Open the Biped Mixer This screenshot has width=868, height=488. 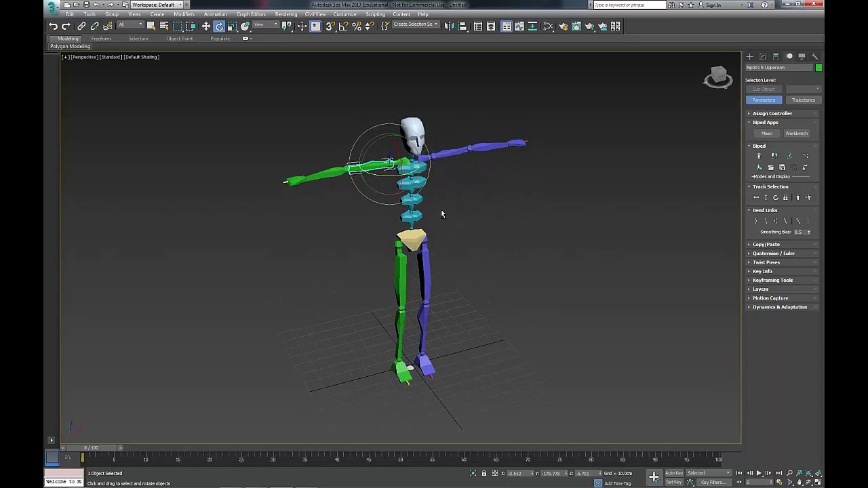(767, 134)
